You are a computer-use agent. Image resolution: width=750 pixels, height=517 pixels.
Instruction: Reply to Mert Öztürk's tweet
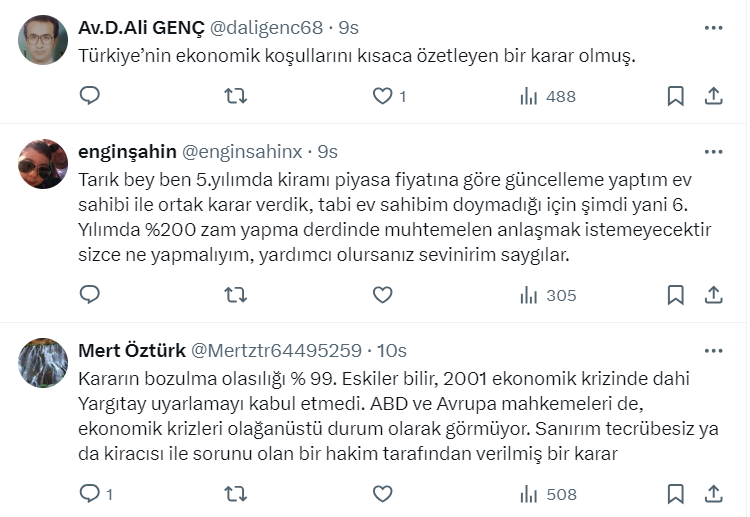click(90, 493)
